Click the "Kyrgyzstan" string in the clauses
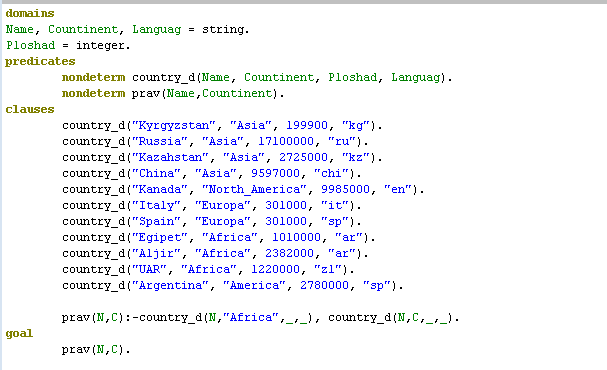 (x=174, y=126)
